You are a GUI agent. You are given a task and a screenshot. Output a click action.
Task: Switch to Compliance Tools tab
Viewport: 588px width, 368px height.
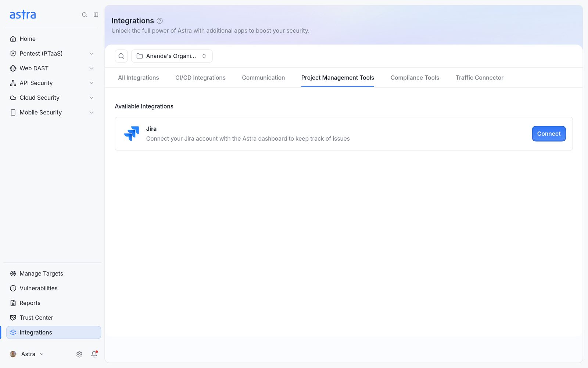tap(415, 78)
